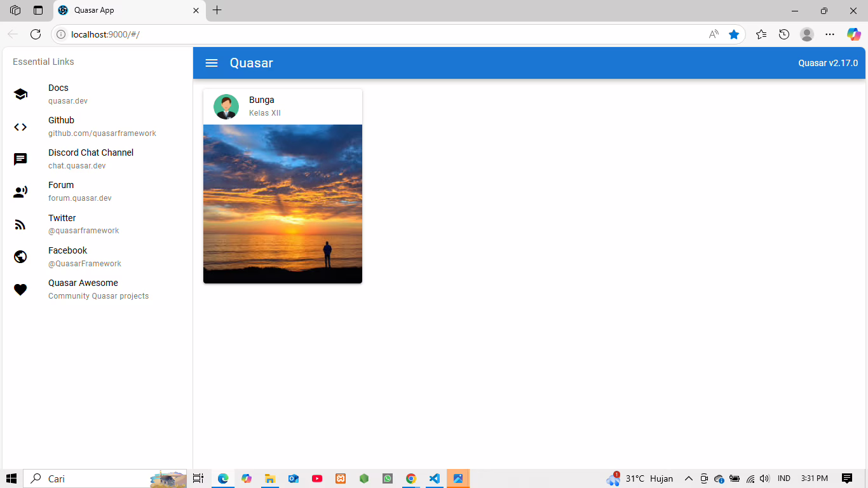This screenshot has width=868, height=488.
Task: Open Task View in the taskbar
Action: coord(198,478)
